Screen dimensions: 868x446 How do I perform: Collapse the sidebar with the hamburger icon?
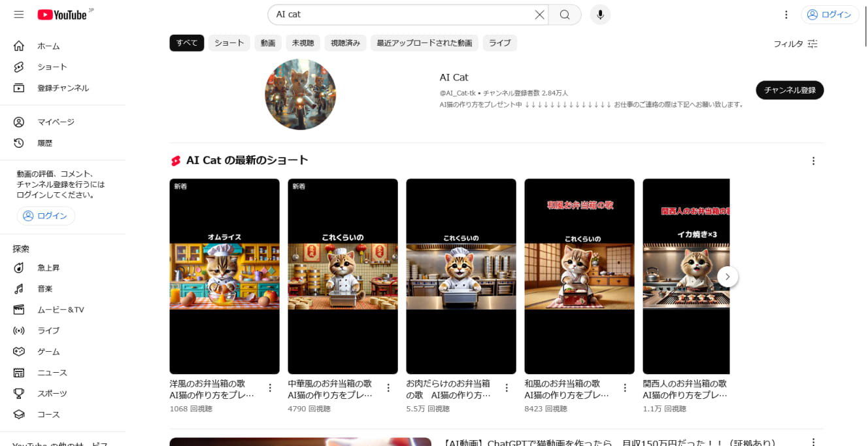[18, 14]
